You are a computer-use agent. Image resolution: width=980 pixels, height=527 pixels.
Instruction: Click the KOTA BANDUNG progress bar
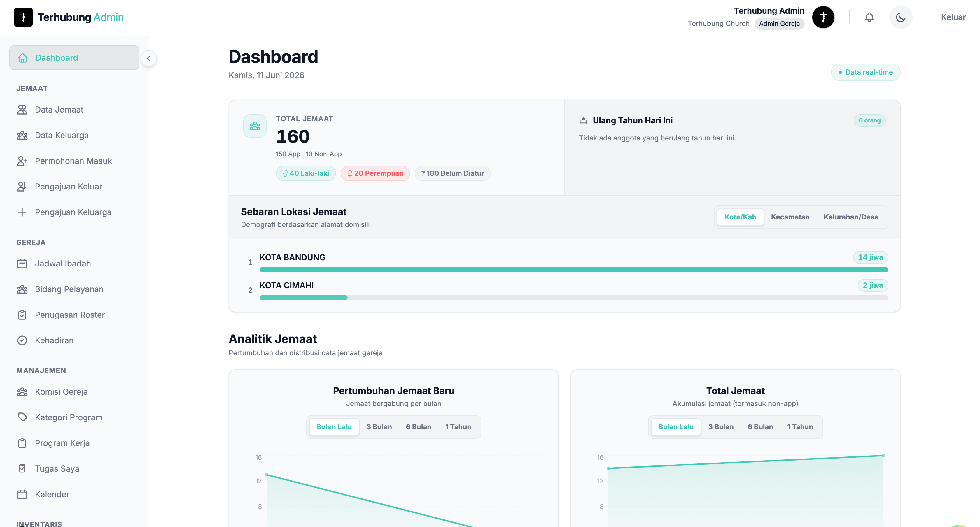pos(574,270)
